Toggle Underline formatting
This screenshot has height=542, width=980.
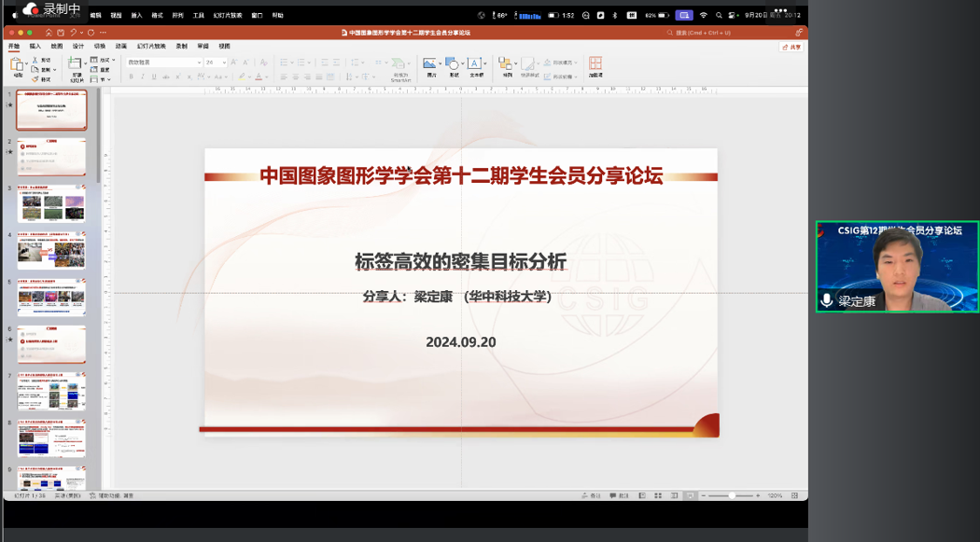154,76
